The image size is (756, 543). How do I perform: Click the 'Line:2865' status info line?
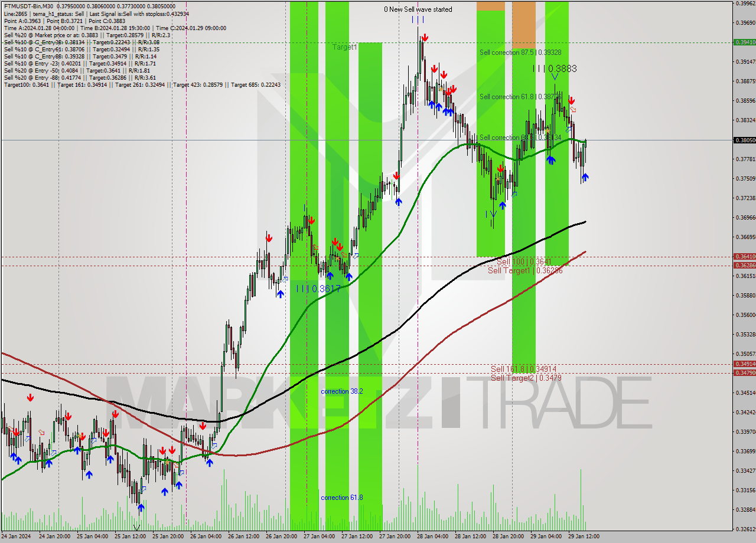click(96, 13)
